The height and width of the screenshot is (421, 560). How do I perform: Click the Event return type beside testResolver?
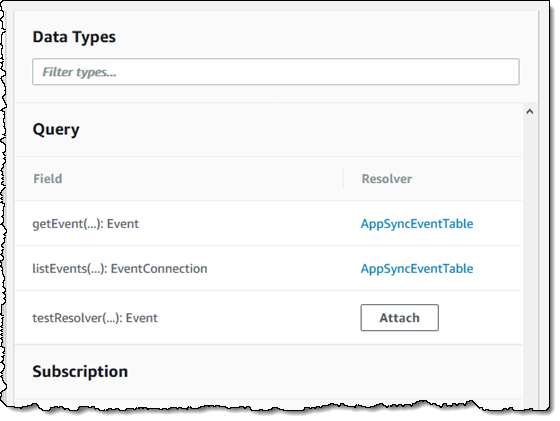tap(142, 318)
